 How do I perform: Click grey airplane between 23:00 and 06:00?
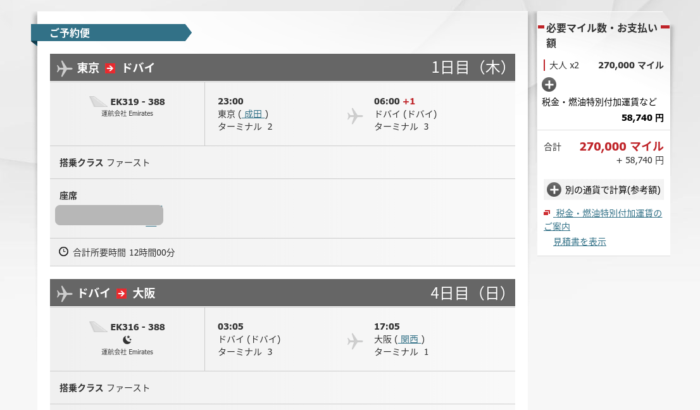pyautogui.click(x=355, y=115)
